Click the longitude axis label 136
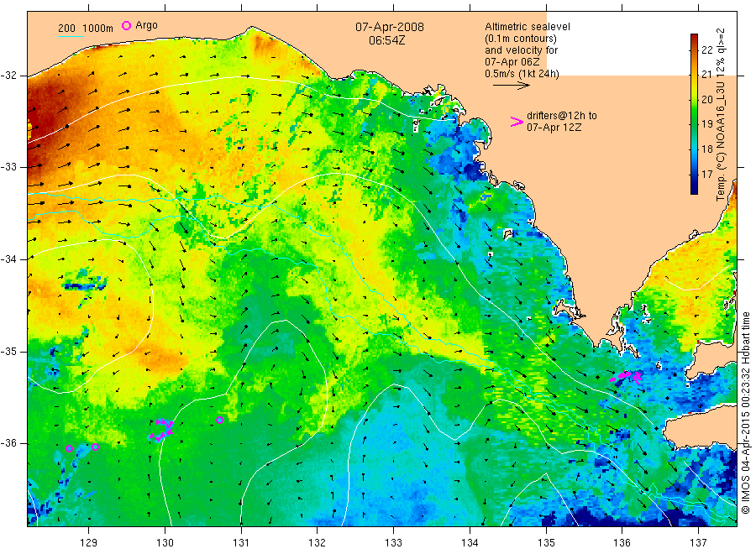756x554 pixels. click(x=622, y=542)
